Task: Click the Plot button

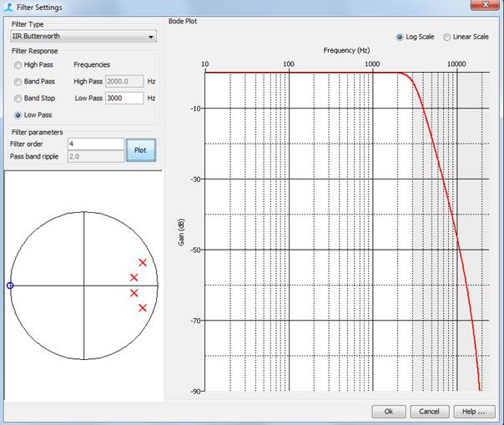Action: point(141,150)
